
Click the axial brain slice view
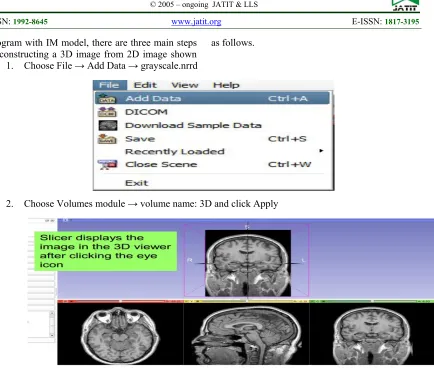click(x=120, y=334)
